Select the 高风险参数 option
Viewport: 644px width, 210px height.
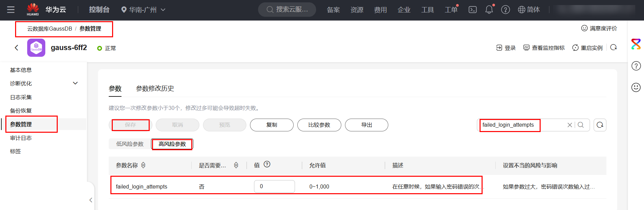(172, 144)
